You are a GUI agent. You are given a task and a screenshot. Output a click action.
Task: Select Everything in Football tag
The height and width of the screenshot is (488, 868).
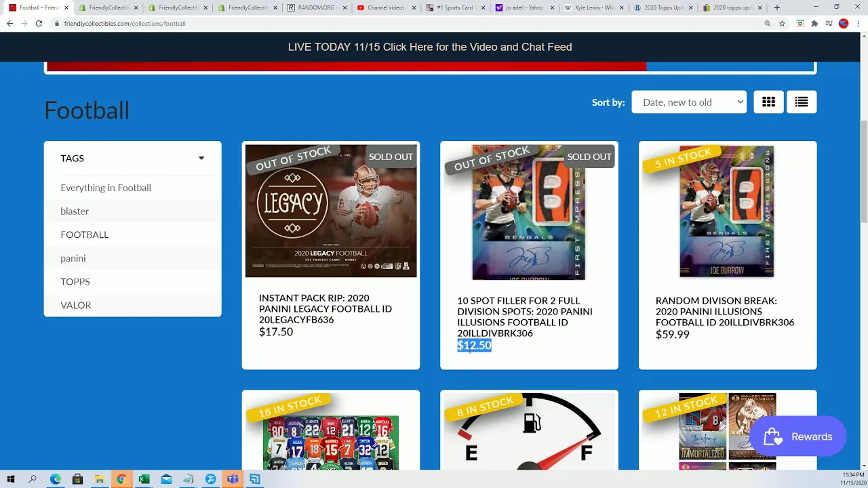click(106, 188)
